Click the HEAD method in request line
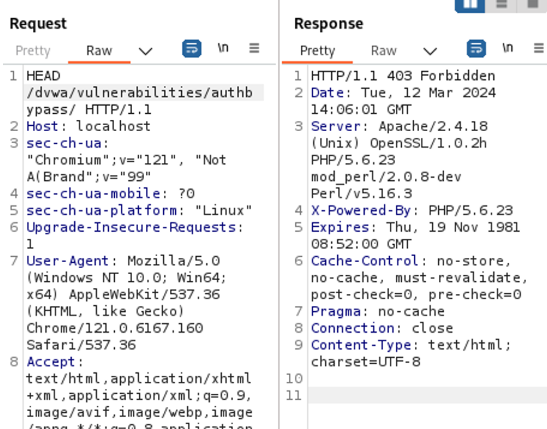Viewport: 547px width, 429px height. point(43,76)
